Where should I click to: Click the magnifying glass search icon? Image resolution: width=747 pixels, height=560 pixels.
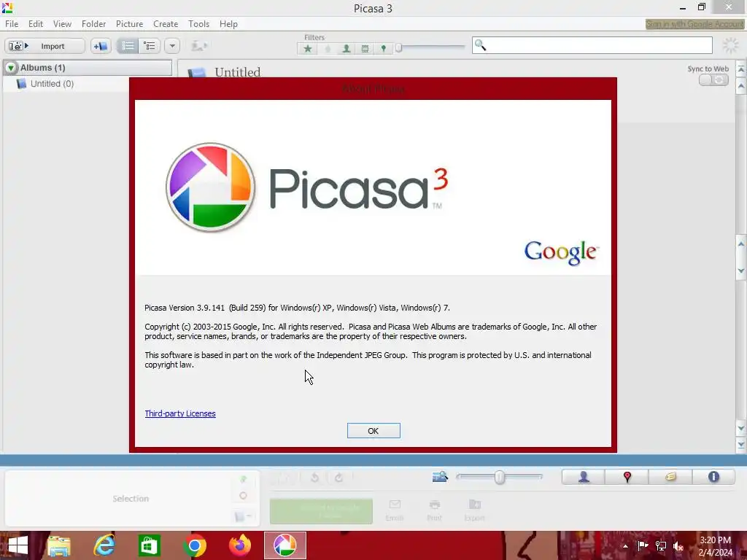click(480, 45)
